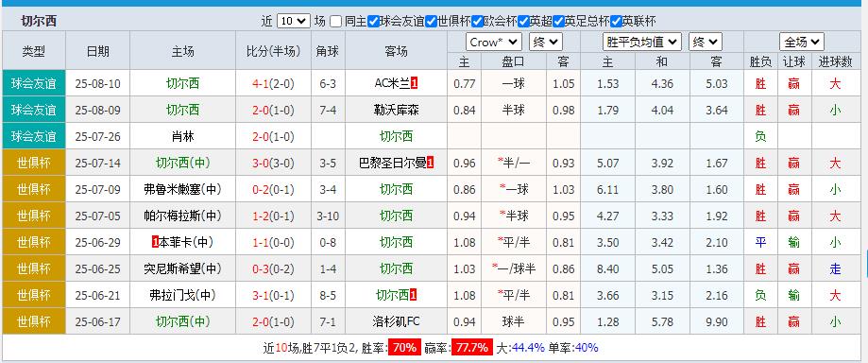Open the 突尼斯希望(中) team link

[182, 268]
